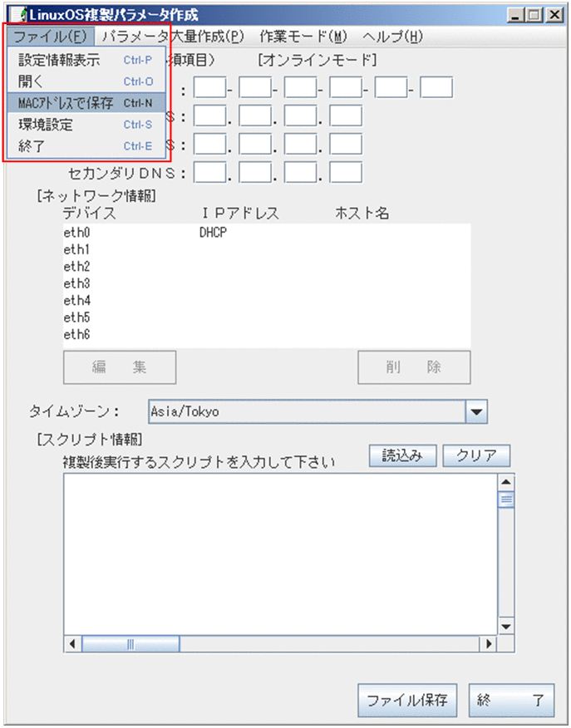Click script area scroll left arrow

click(72, 644)
